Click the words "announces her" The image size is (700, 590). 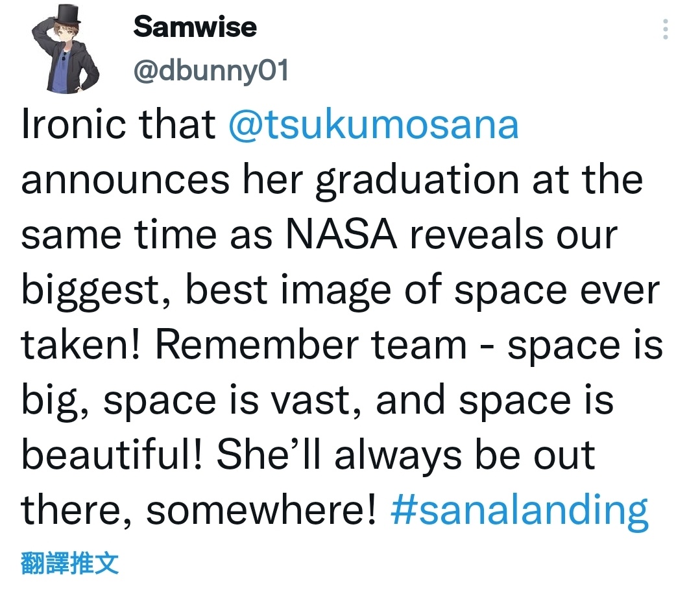(x=162, y=180)
